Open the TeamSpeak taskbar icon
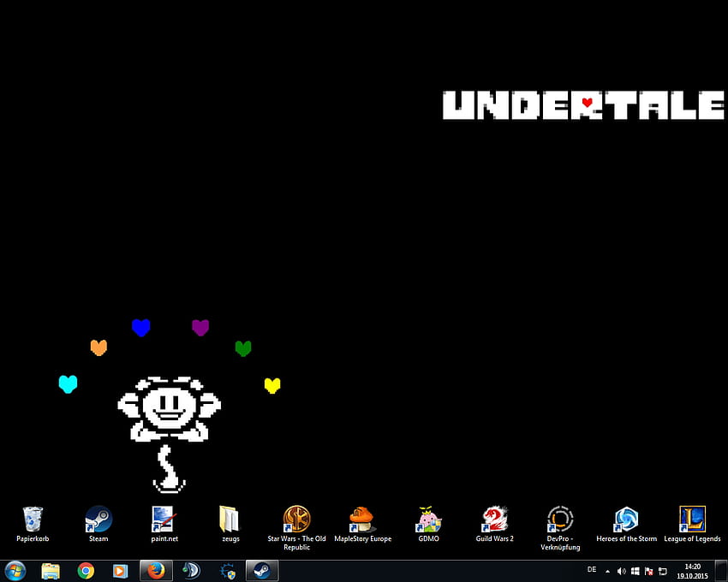 click(191, 571)
